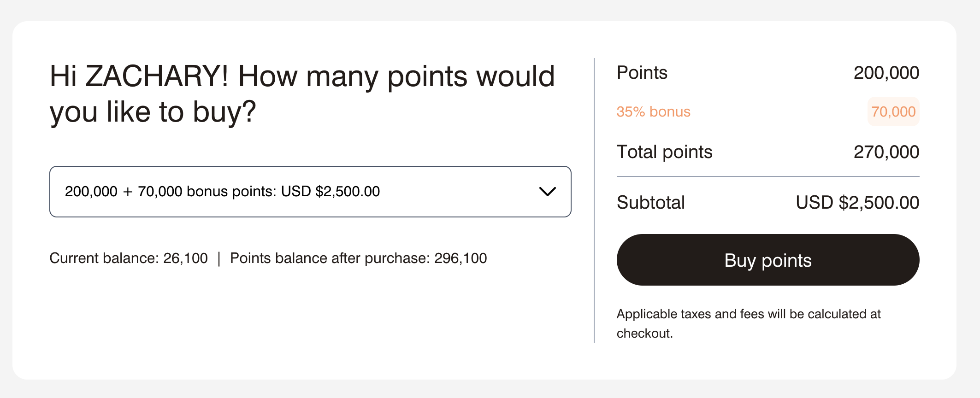Click the 'Total points' label
Viewport: 980px width, 398px height.
(x=664, y=152)
